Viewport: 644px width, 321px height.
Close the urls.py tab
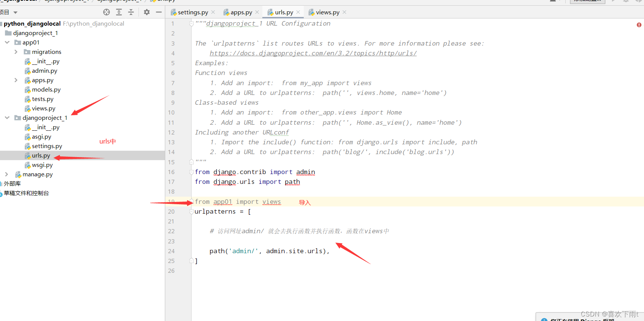(298, 12)
